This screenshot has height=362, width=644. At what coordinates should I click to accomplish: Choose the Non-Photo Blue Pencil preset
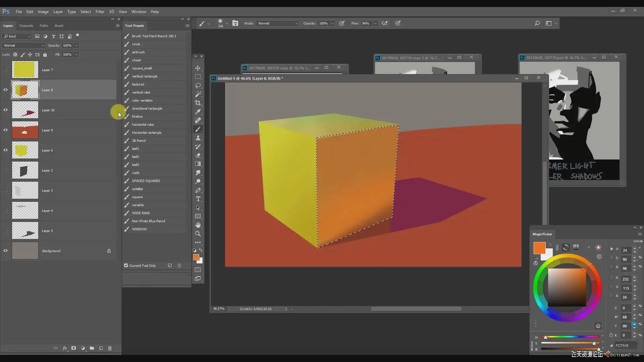tap(154, 221)
